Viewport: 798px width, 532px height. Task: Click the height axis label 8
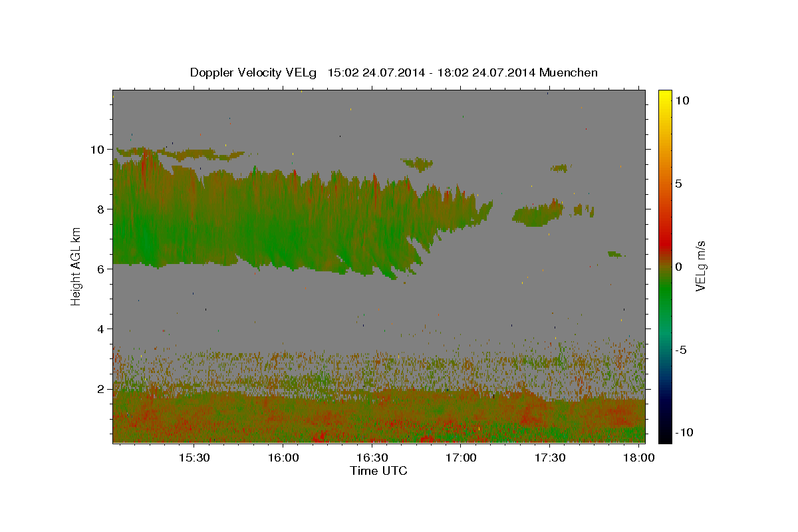(x=100, y=209)
